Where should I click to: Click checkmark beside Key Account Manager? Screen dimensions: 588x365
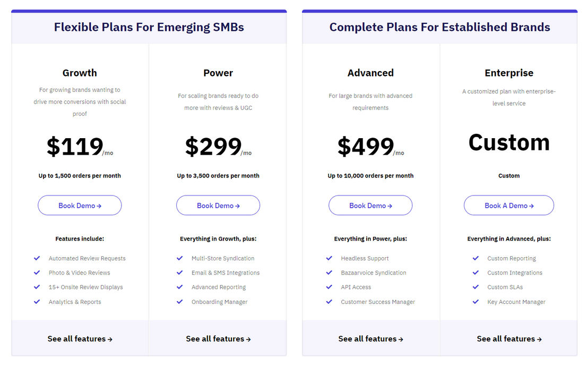(475, 302)
